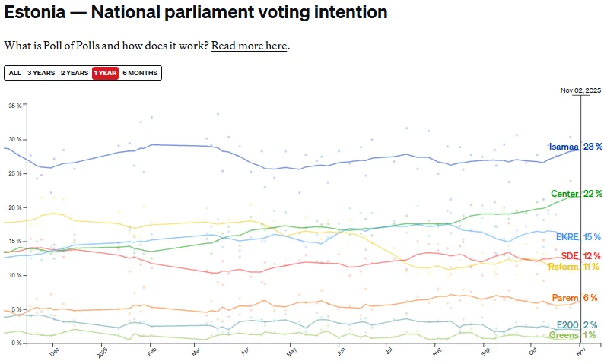
Task: Click the active 1 YEAR range button
Action: pos(105,73)
